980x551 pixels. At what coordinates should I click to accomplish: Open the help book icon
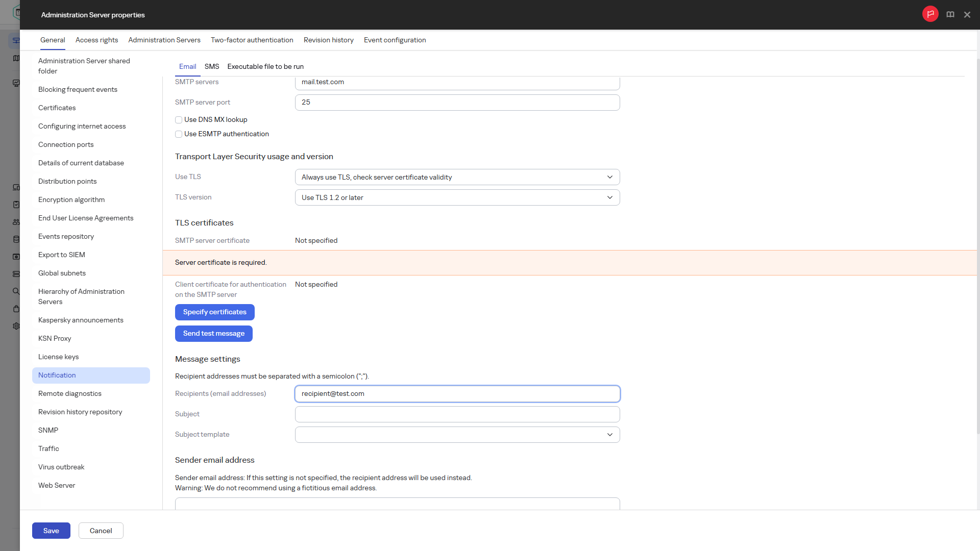tap(950, 14)
